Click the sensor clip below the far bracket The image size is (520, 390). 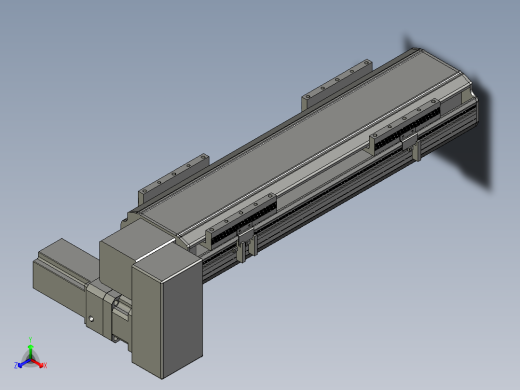pos(410,145)
